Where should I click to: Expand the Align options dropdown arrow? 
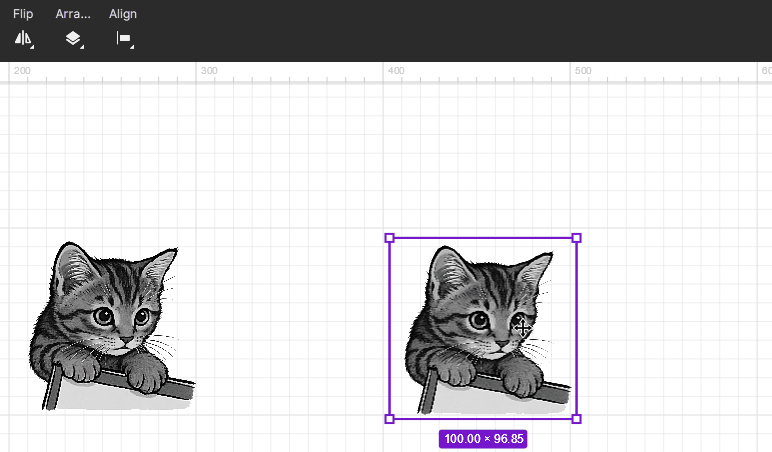click(x=132, y=46)
